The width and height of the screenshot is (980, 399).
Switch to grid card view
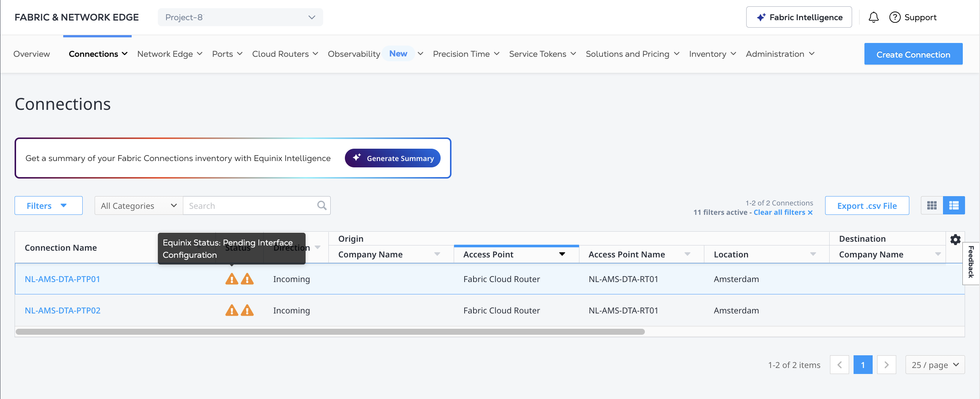[932, 205]
